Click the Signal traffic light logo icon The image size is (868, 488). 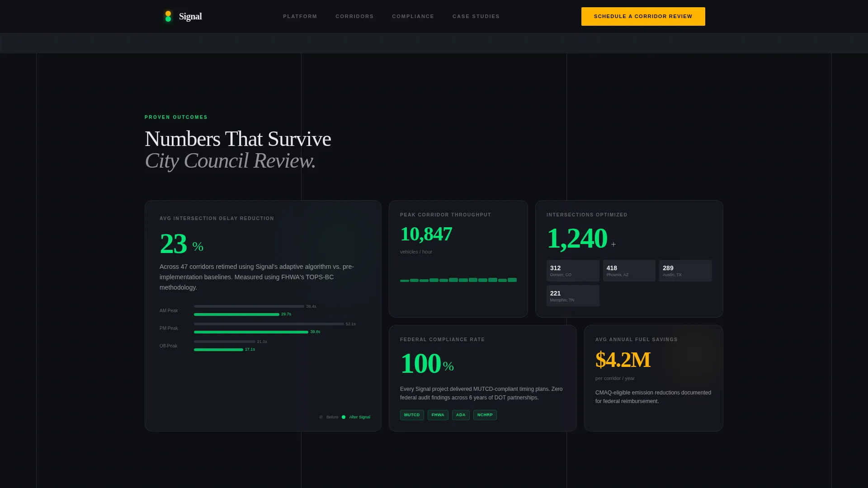168,16
